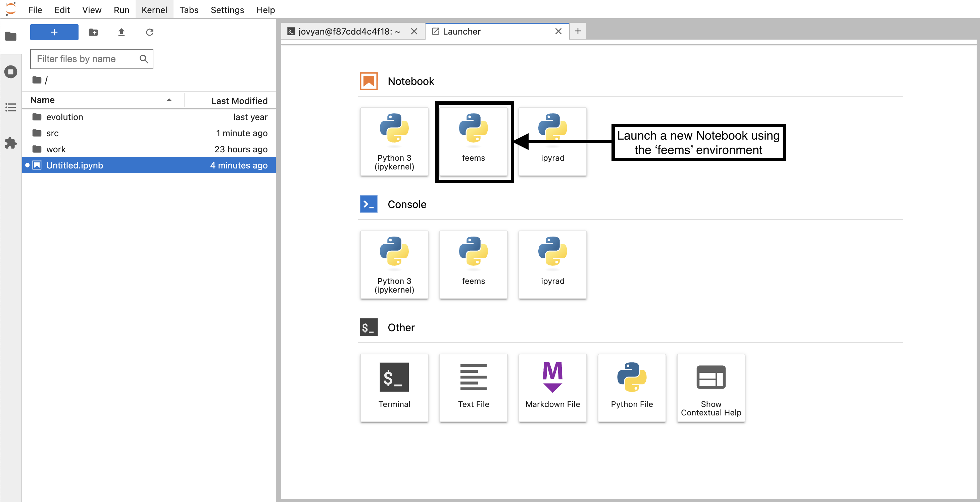Click the search magnifier in file filter

pos(143,59)
